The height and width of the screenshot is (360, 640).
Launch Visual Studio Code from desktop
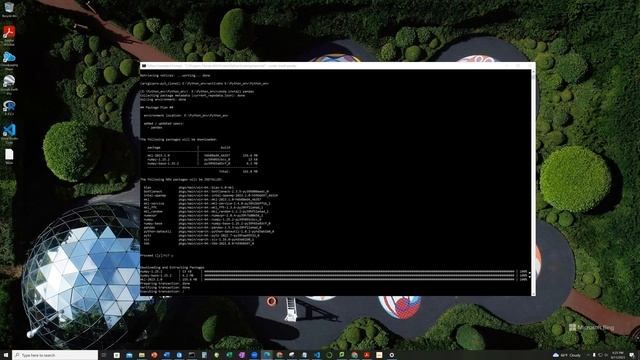coord(9,133)
